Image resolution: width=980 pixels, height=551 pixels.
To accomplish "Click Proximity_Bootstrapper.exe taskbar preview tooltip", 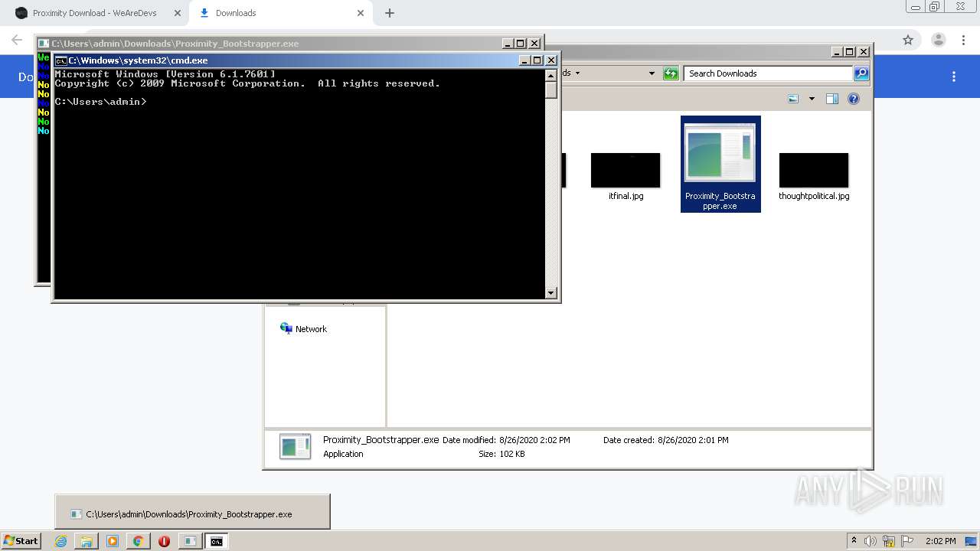I will pyautogui.click(x=192, y=512).
